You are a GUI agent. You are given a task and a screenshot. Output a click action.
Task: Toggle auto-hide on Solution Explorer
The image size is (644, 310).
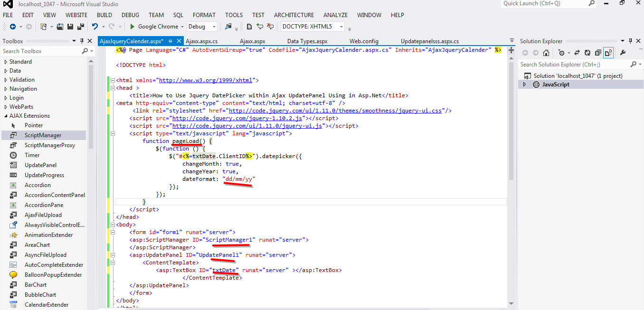[x=630, y=41]
